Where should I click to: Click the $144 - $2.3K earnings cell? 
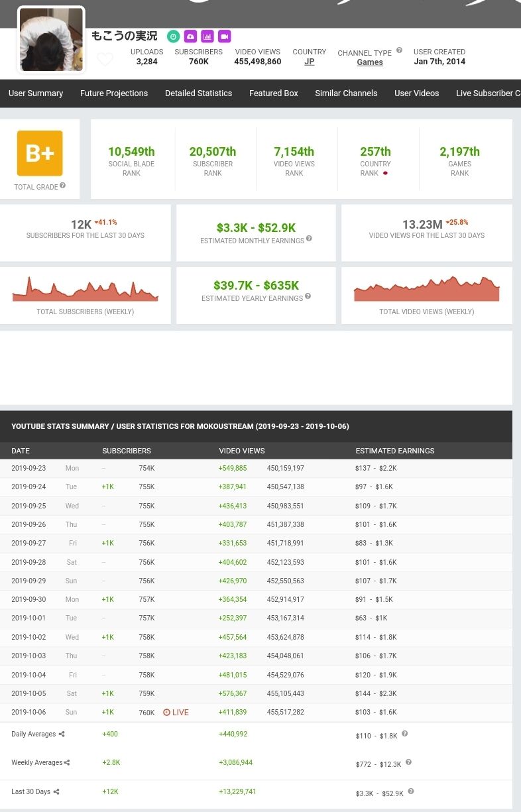tap(376, 693)
